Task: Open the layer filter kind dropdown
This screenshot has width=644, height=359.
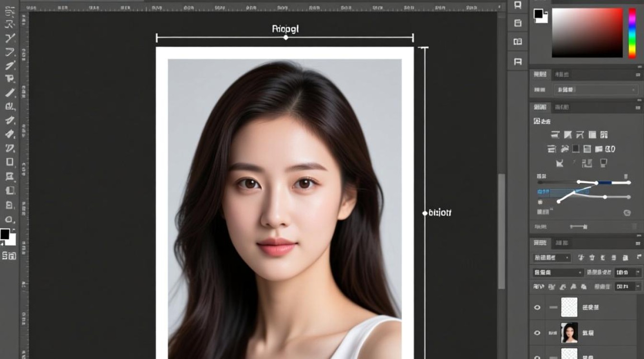Action: (552, 258)
